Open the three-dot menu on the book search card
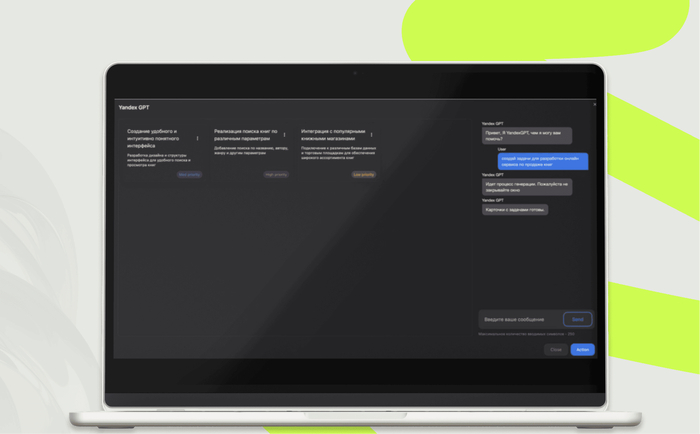This screenshot has width=700, height=434. click(285, 134)
